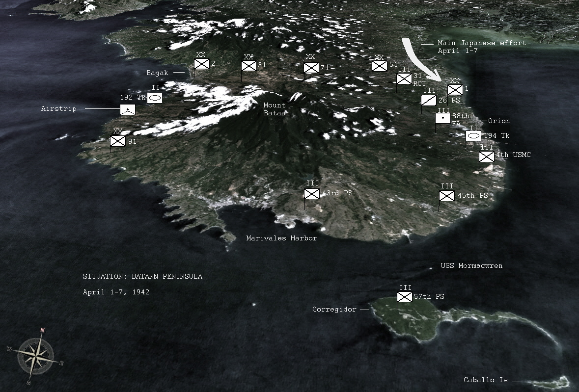Select the 51 division infantry unit symbol

[x=380, y=66]
